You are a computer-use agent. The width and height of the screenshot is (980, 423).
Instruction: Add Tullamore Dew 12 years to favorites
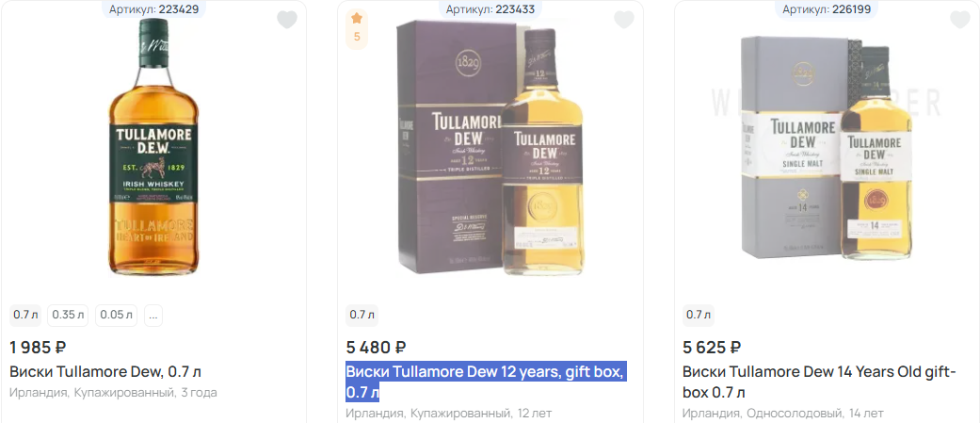pyautogui.click(x=623, y=20)
